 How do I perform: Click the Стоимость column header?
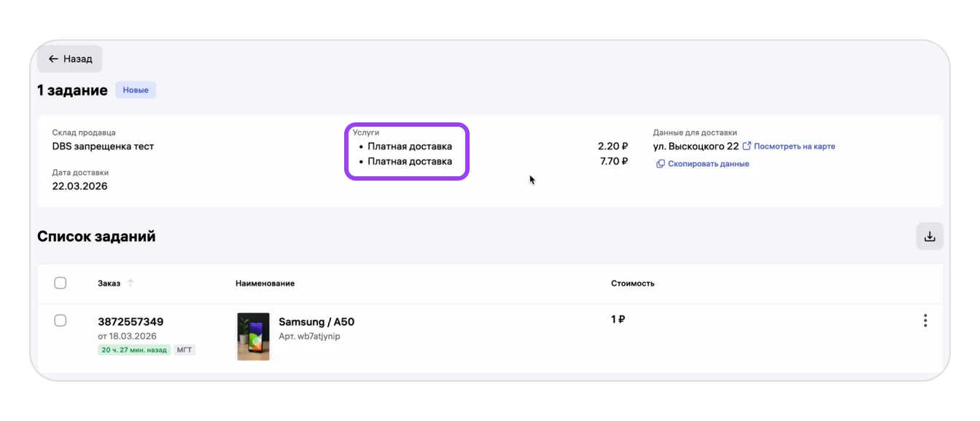click(x=633, y=283)
